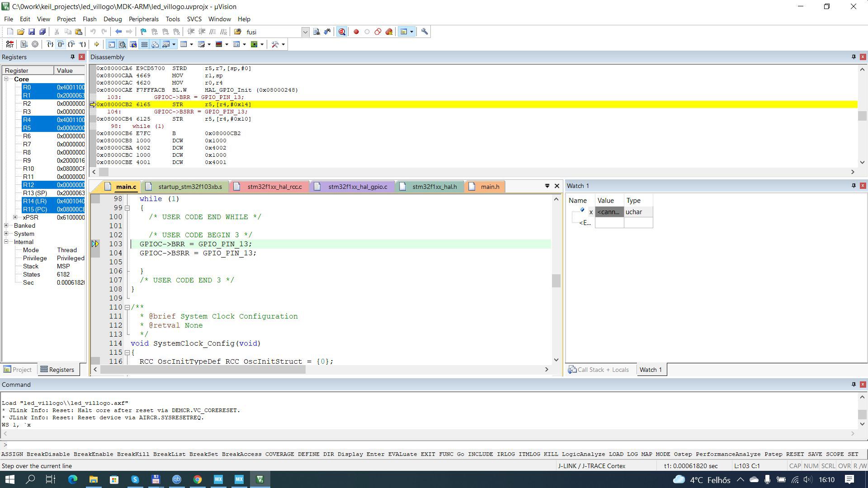Click the Step Into braces icon
The height and width of the screenshot is (488, 868).
coord(50,44)
